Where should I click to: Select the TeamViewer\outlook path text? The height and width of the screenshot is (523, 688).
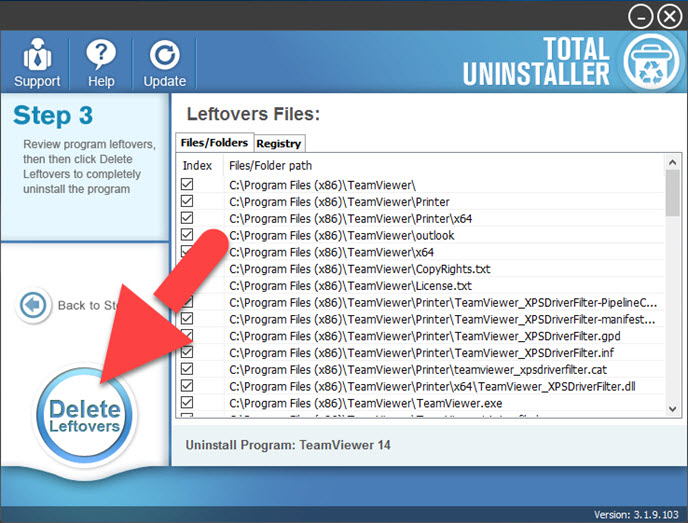click(341, 236)
